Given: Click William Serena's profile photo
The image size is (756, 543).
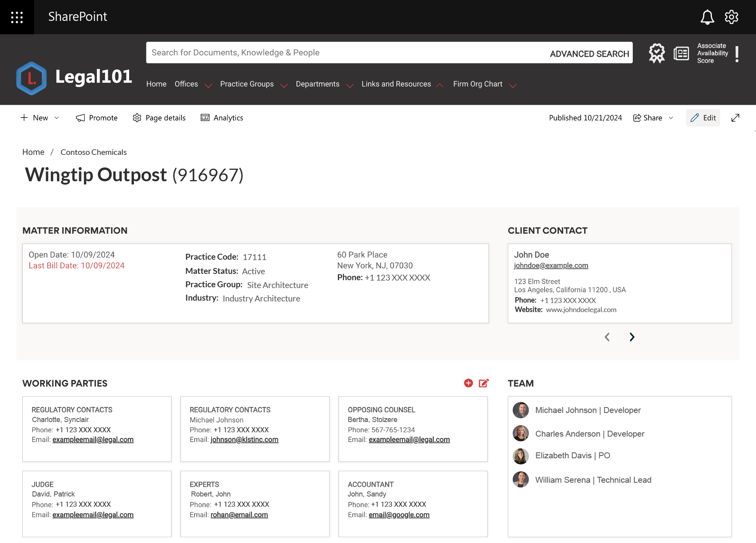Looking at the screenshot, I should click(x=521, y=480).
